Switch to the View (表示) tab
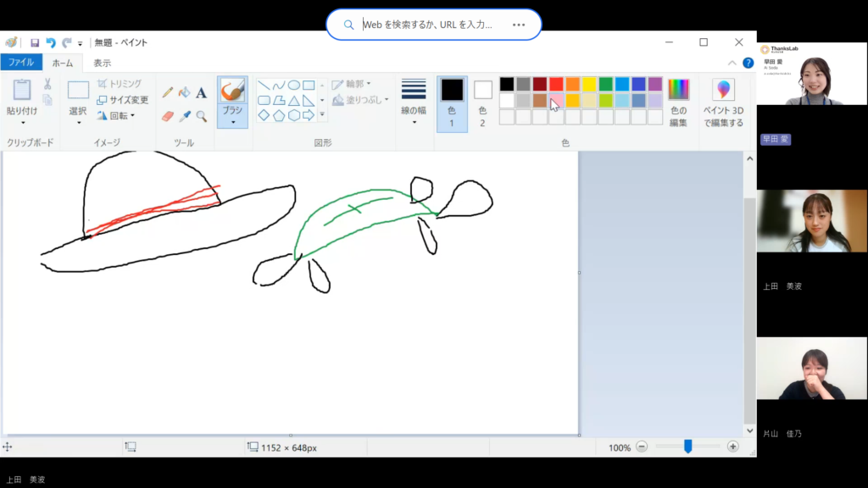 [102, 63]
